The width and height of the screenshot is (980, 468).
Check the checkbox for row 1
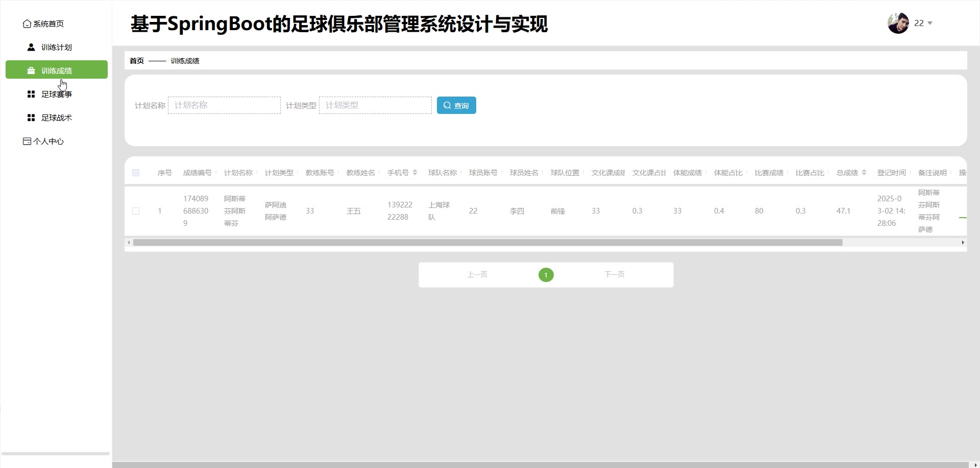coord(136,211)
